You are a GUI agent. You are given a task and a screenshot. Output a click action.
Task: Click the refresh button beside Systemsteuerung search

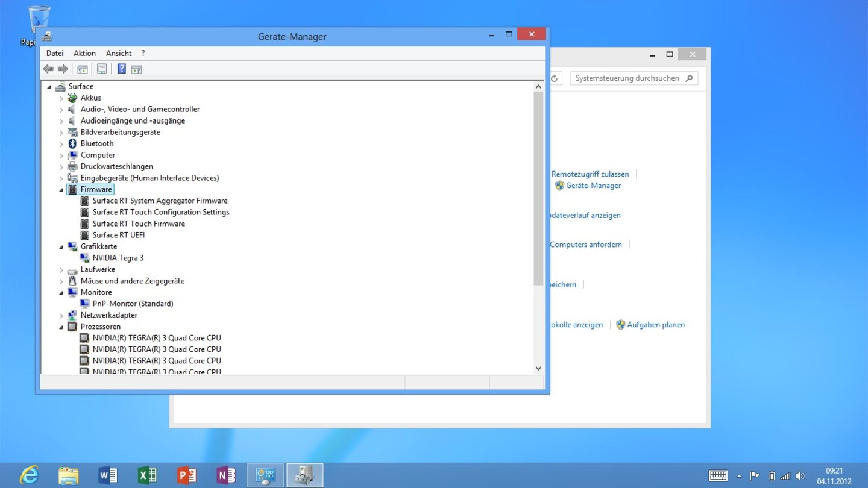click(x=555, y=78)
